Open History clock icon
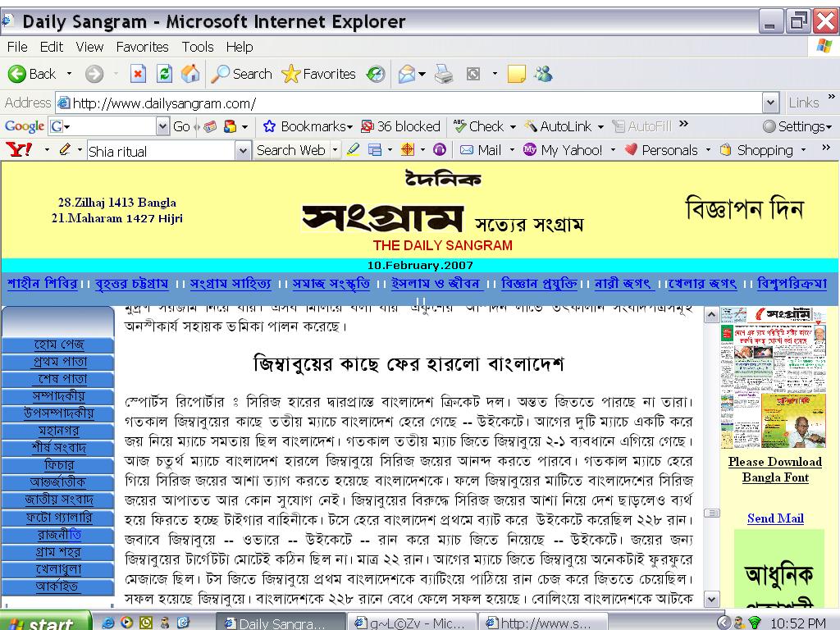Viewport: 840px width, 630px height. click(x=376, y=73)
